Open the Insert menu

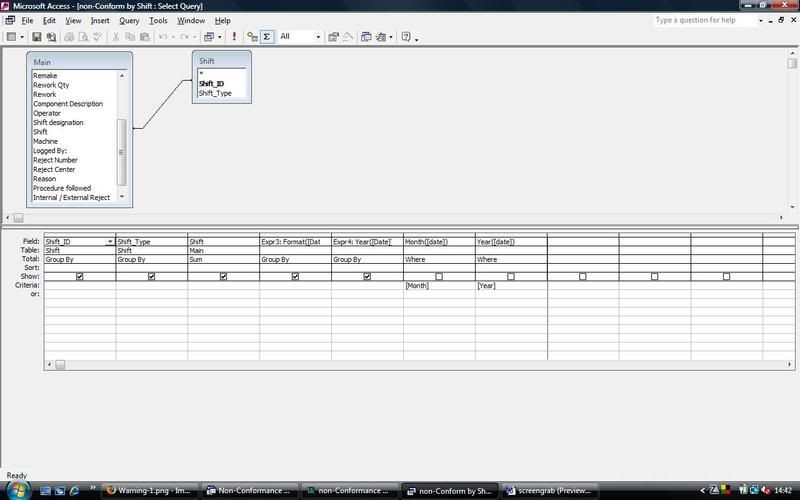pyautogui.click(x=100, y=20)
